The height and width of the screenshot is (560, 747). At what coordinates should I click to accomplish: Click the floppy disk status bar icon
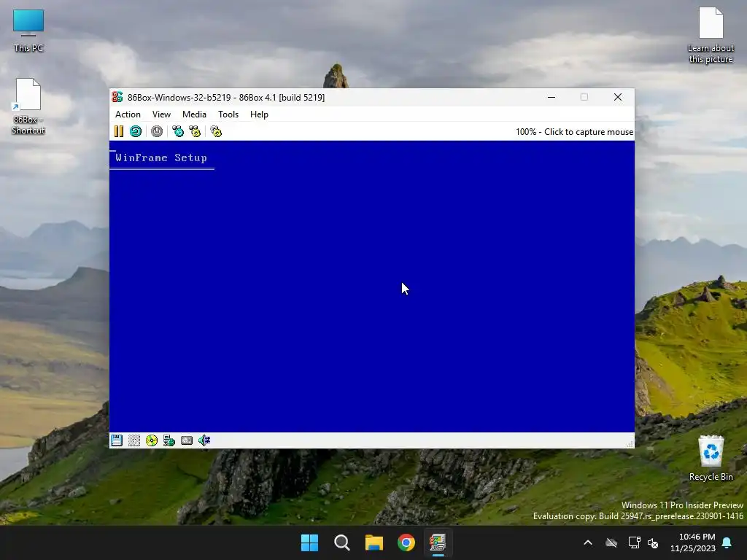pyautogui.click(x=117, y=440)
